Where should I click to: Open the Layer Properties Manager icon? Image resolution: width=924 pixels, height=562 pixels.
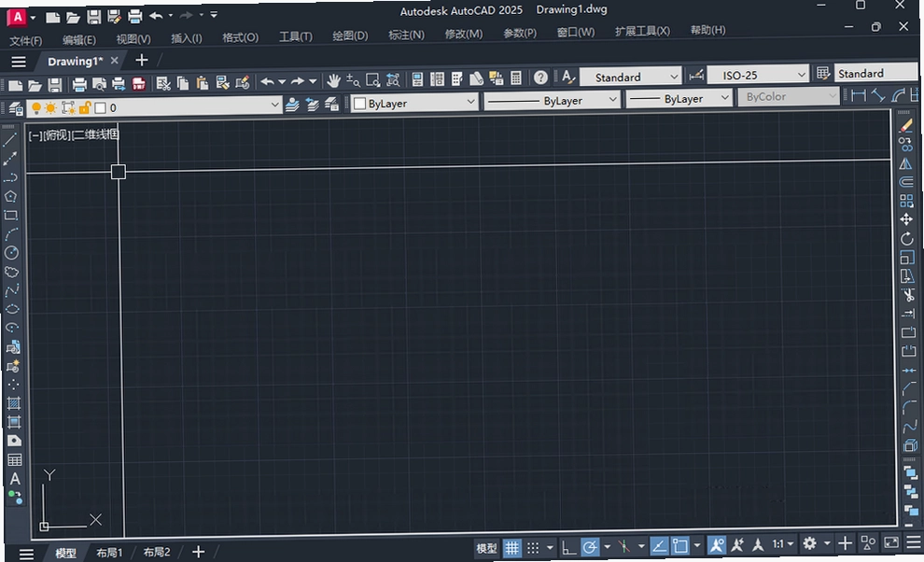tap(16, 108)
